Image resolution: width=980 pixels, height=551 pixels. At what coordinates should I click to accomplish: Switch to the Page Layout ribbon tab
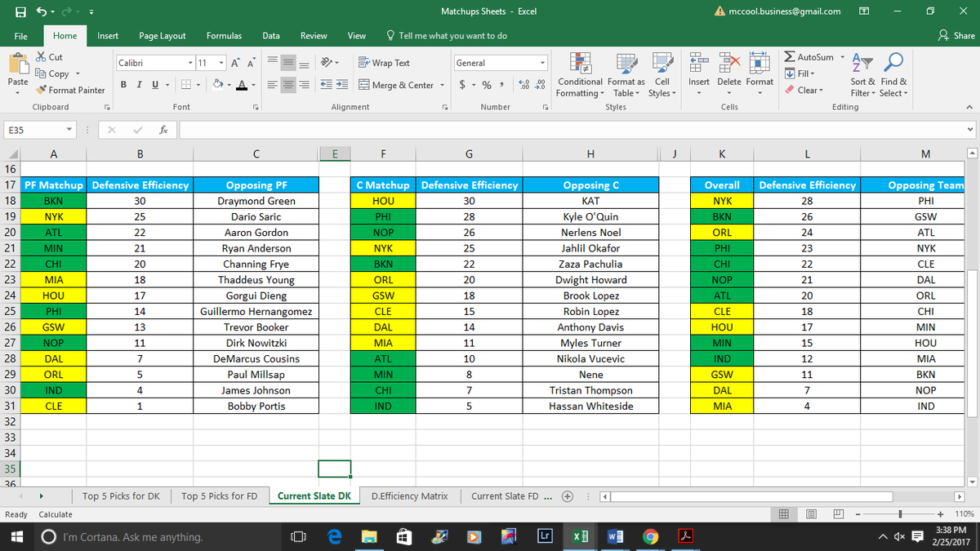pyautogui.click(x=162, y=36)
